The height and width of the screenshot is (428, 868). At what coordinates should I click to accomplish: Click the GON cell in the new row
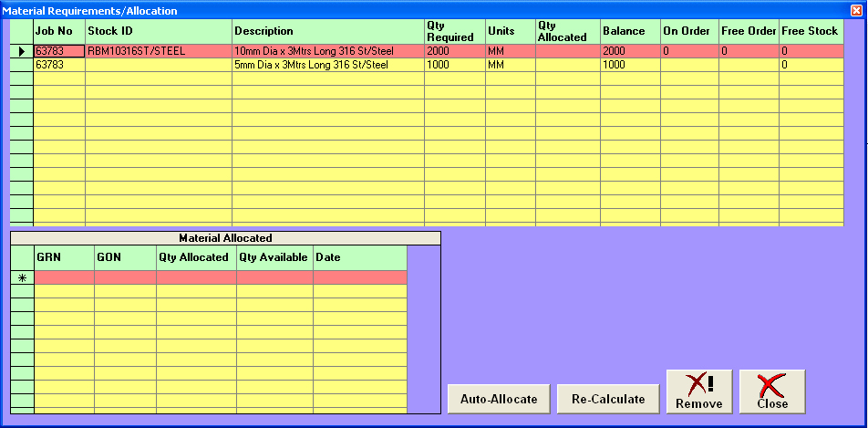(125, 277)
